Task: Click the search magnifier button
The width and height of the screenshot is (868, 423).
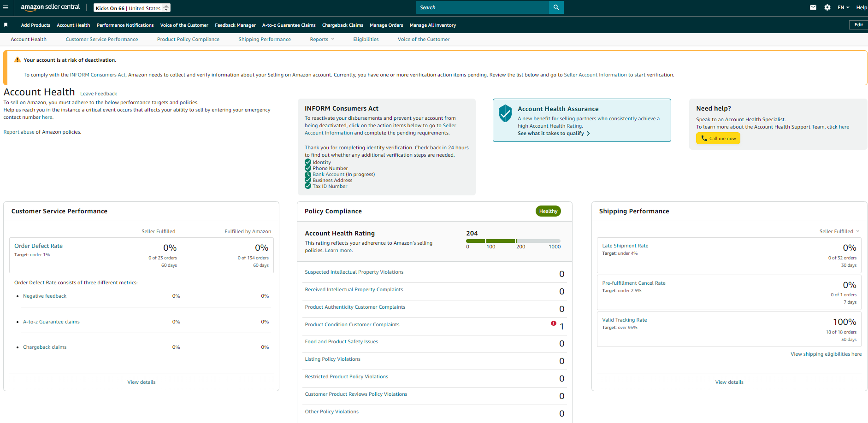Action: pos(556,7)
